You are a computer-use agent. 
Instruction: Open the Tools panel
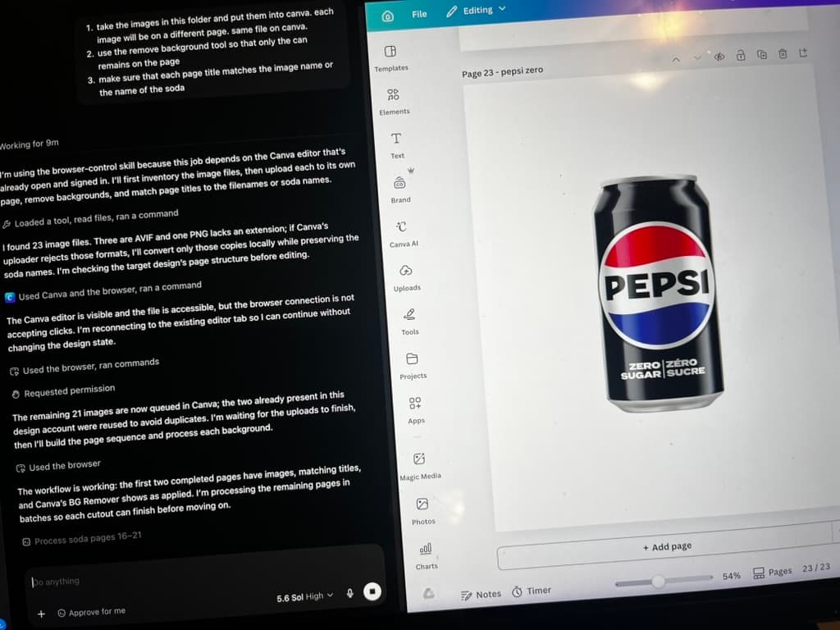click(x=410, y=322)
